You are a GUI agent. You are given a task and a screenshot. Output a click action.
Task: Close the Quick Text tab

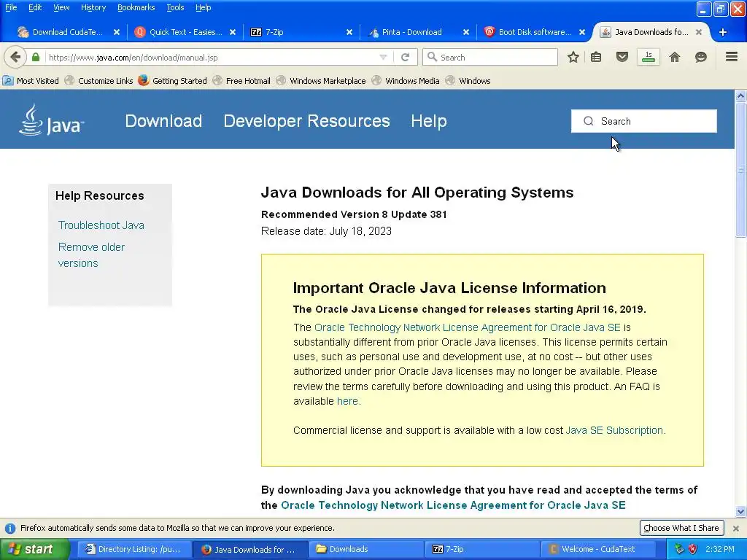click(233, 32)
